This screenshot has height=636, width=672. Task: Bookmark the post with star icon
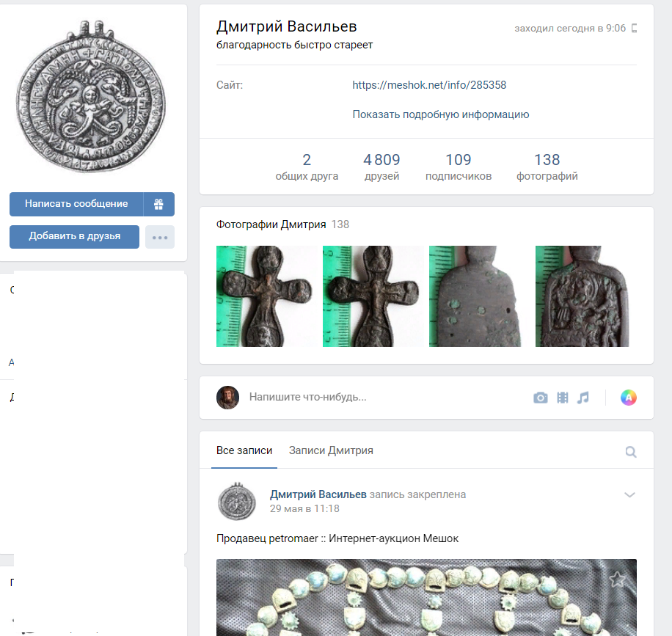618,579
